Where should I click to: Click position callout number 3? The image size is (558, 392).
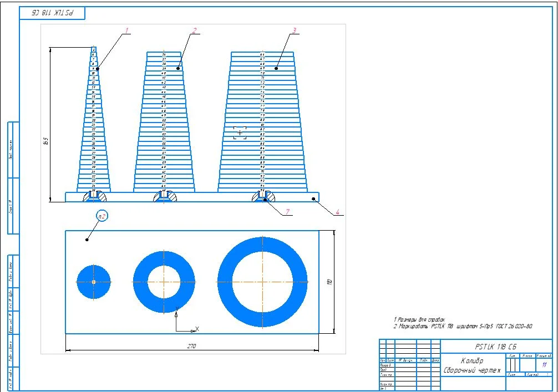[x=295, y=30]
